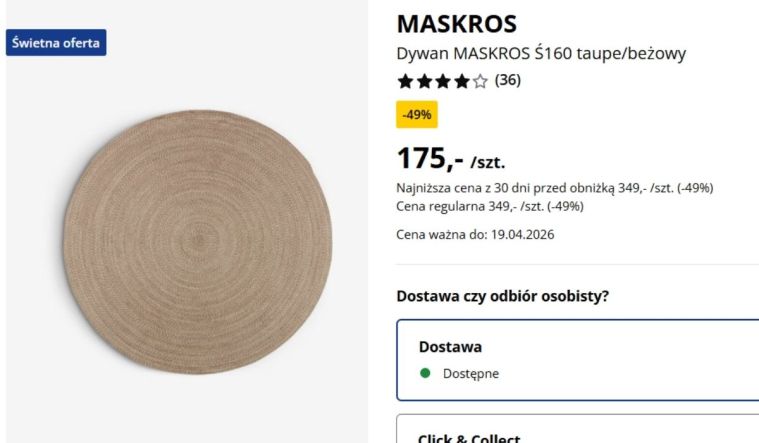Click the Dostawa czy odbiór osobisty heading
Viewport: 759px width, 443px height.
pyautogui.click(x=502, y=296)
